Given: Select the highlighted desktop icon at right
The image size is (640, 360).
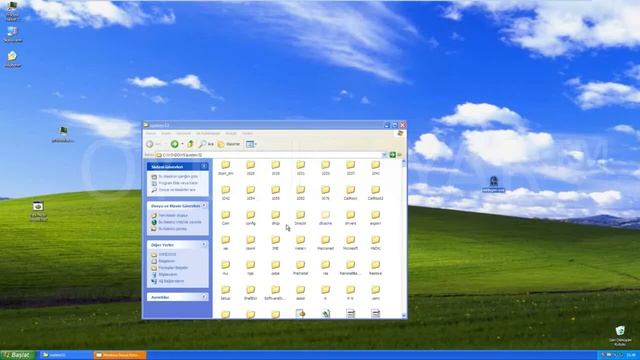Looking at the screenshot, I should tap(493, 184).
